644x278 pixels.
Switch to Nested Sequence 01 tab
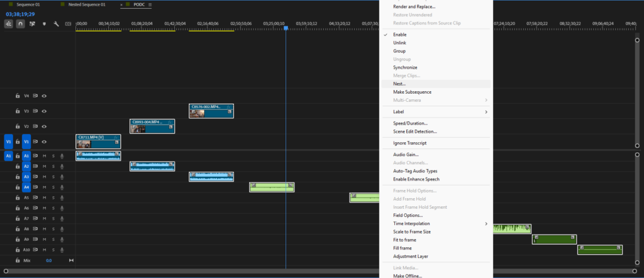coord(87,4)
